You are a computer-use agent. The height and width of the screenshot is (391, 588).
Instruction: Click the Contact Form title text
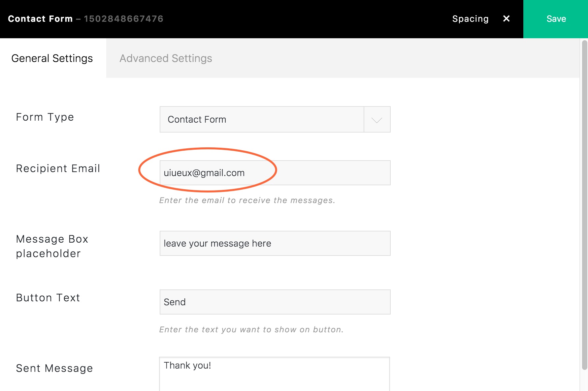[40, 18]
